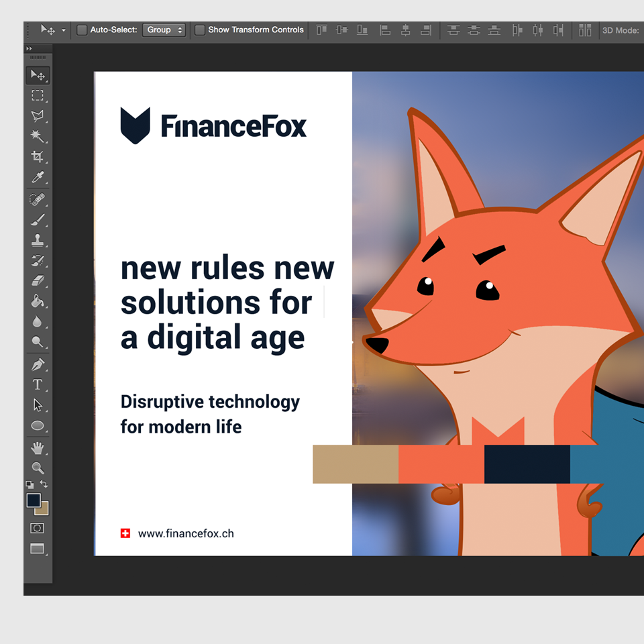The height and width of the screenshot is (644, 644).
Task: Open the foreground color picker swatch
Action: click(33, 500)
